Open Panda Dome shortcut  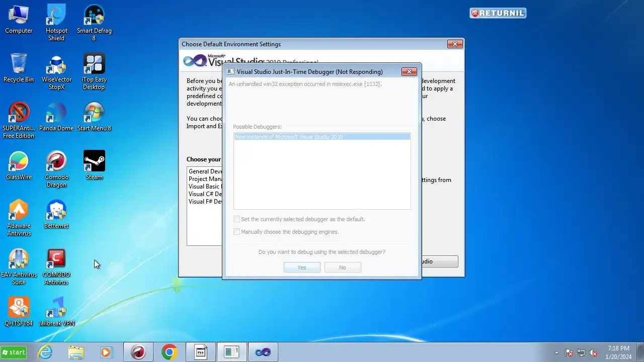[x=56, y=117]
